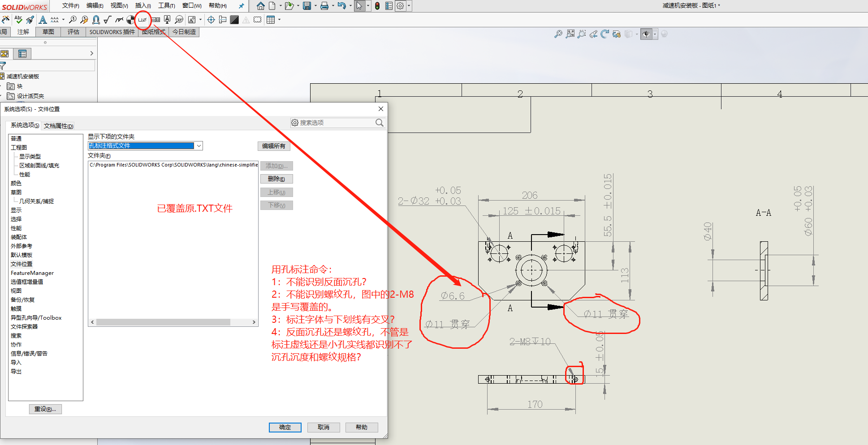The image size is (868, 445).
Task: Pin the menu bar with the pushpin
Action: (241, 6)
